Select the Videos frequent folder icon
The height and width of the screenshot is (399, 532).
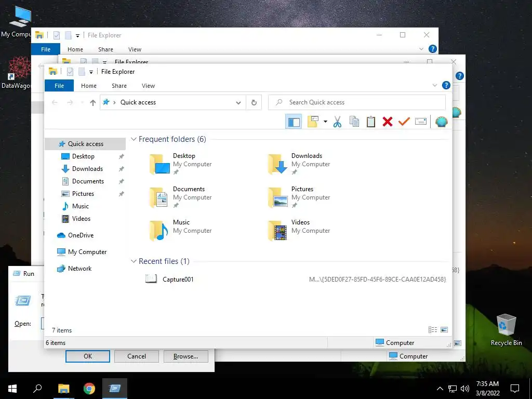click(x=277, y=230)
